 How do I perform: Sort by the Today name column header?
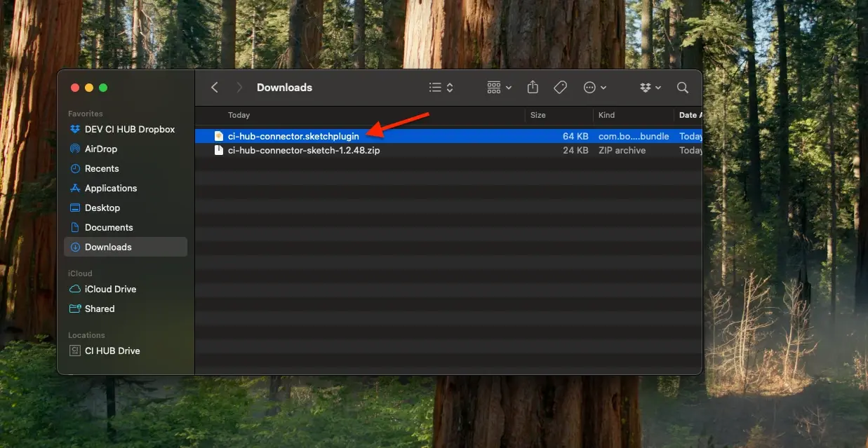point(239,115)
